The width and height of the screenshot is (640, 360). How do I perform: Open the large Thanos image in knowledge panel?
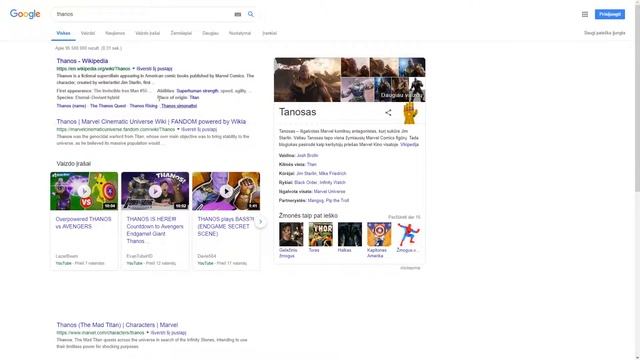307,80
